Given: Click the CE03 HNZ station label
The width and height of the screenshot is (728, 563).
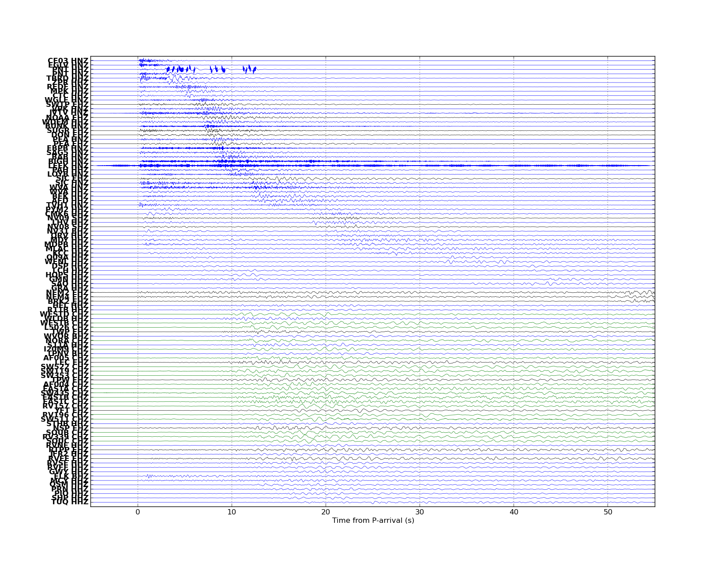Looking at the screenshot, I should pyautogui.click(x=68, y=60).
